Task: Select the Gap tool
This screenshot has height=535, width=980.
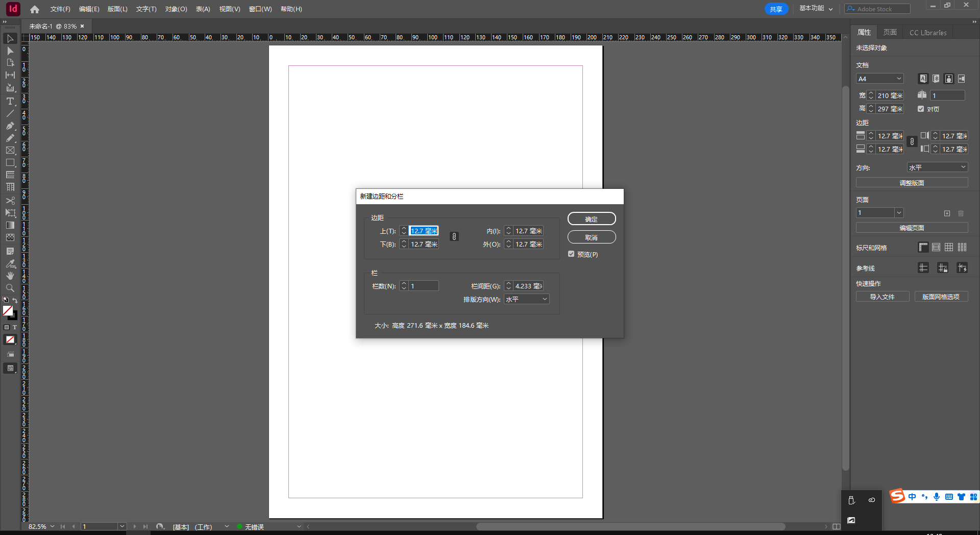Action: pyautogui.click(x=10, y=75)
